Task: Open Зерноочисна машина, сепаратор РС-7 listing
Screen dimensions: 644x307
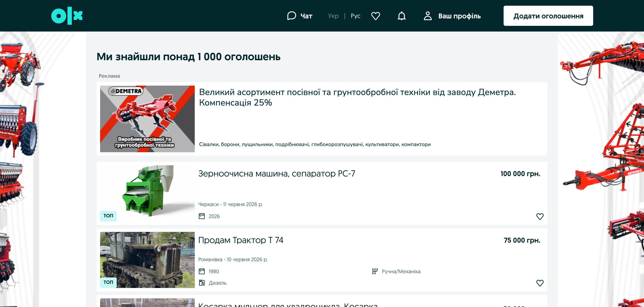Action: point(276,173)
